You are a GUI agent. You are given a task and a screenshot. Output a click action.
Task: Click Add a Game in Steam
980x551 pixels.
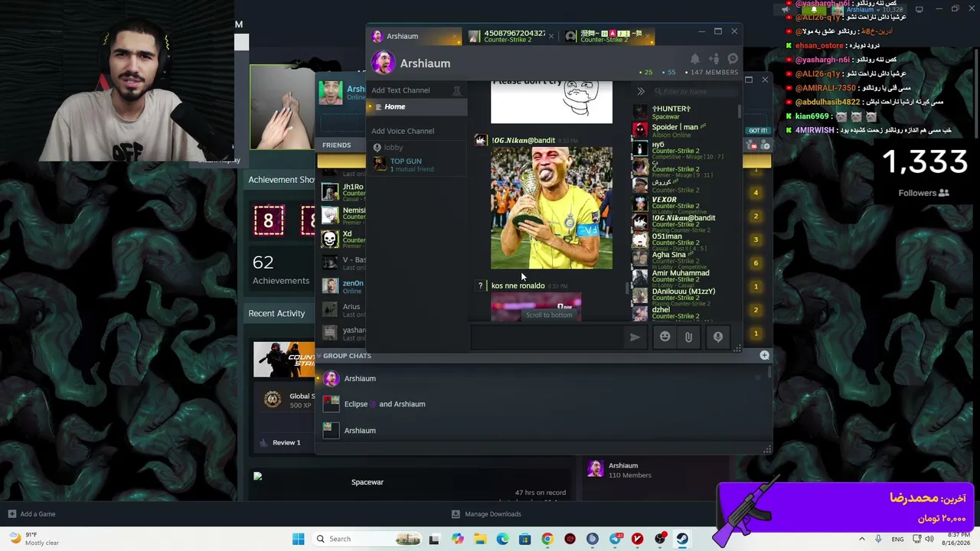tap(31, 514)
